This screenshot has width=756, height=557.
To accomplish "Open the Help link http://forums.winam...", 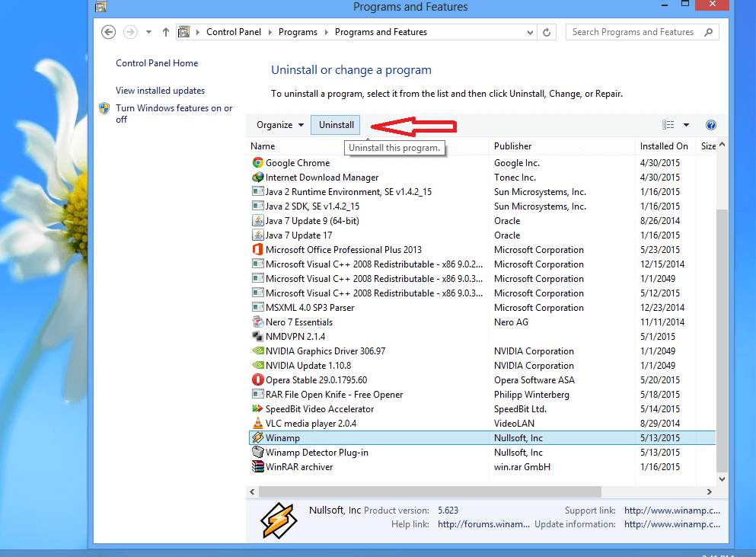I will tap(483, 524).
